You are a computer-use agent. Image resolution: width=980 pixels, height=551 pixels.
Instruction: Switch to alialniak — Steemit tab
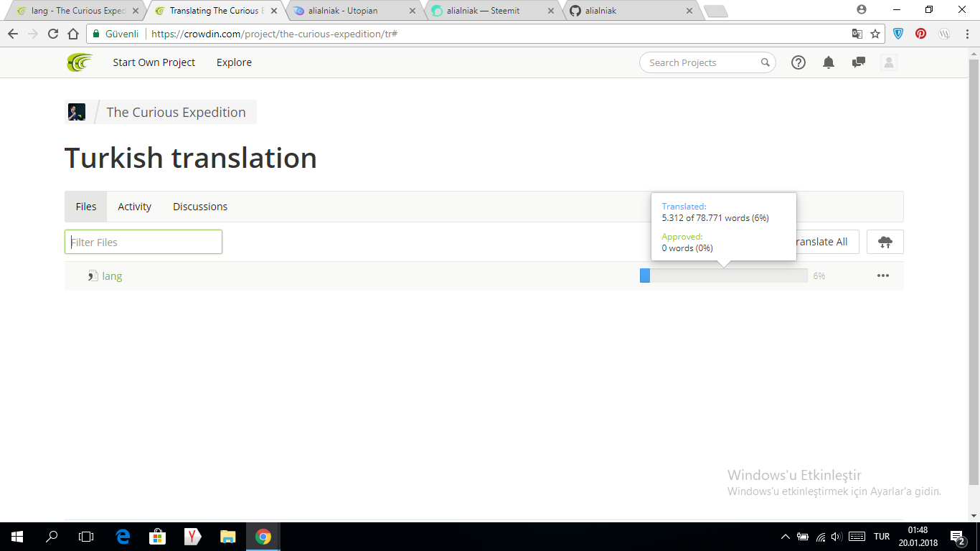click(x=491, y=11)
